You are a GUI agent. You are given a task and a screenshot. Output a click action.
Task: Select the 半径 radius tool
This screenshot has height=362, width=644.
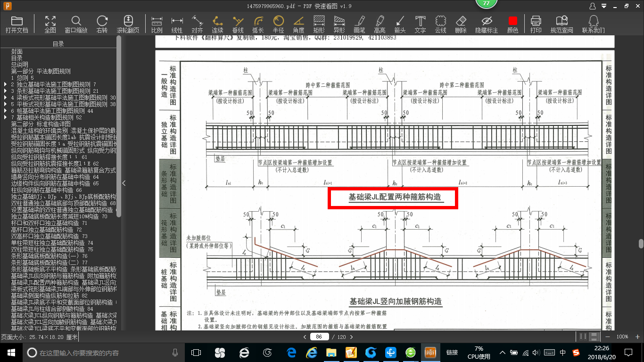[x=279, y=21]
